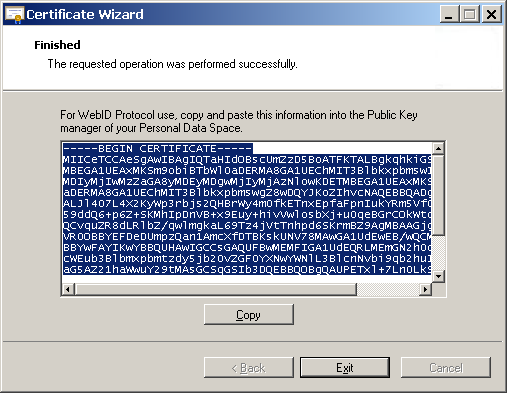This screenshot has height=393, width=507.
Task: Click the right arrow of horizontal scrollbar
Action: coord(425,289)
